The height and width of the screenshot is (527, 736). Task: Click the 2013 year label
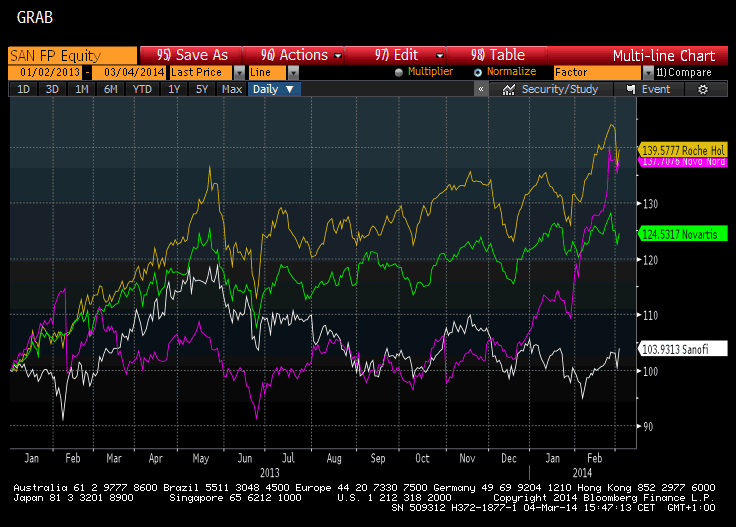point(270,473)
